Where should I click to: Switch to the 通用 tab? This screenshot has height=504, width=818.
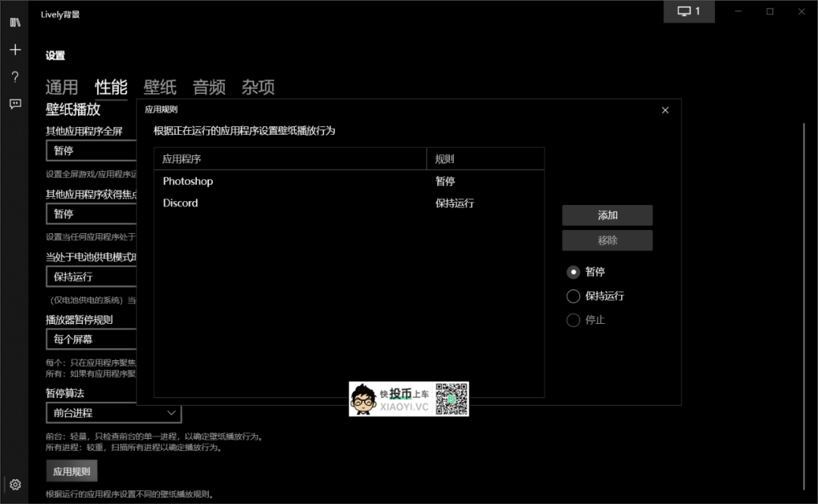(x=61, y=87)
